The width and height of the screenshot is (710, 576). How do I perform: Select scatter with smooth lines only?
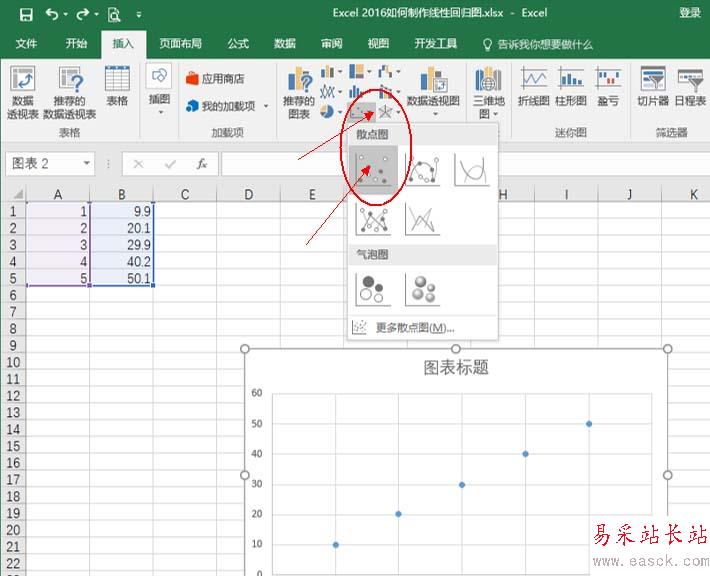[472, 170]
